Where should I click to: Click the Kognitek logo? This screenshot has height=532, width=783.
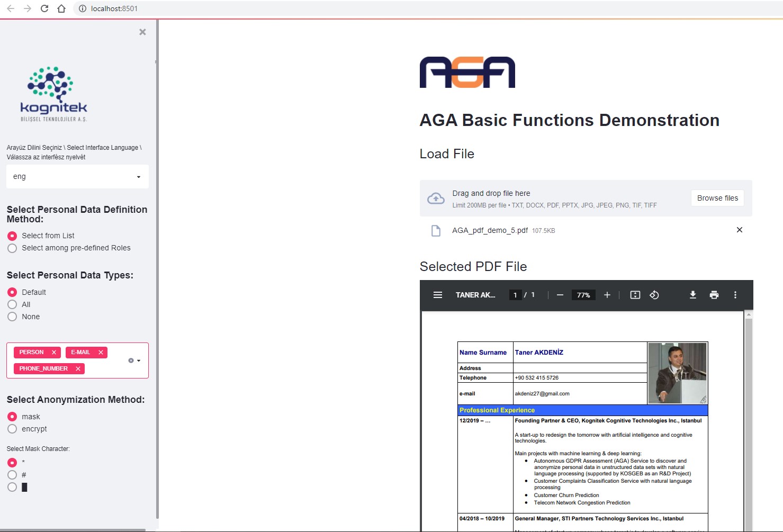click(53, 94)
